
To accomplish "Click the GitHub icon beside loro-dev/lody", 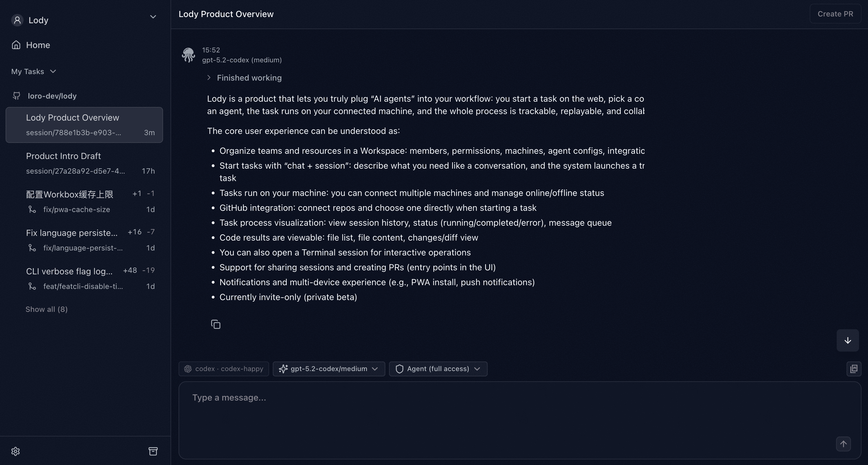I will (x=16, y=96).
